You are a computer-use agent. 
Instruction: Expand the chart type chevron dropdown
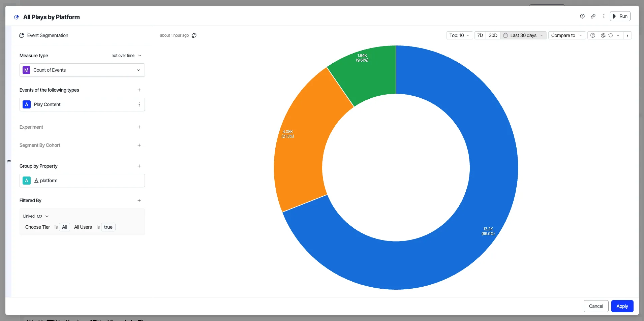pyautogui.click(x=618, y=35)
